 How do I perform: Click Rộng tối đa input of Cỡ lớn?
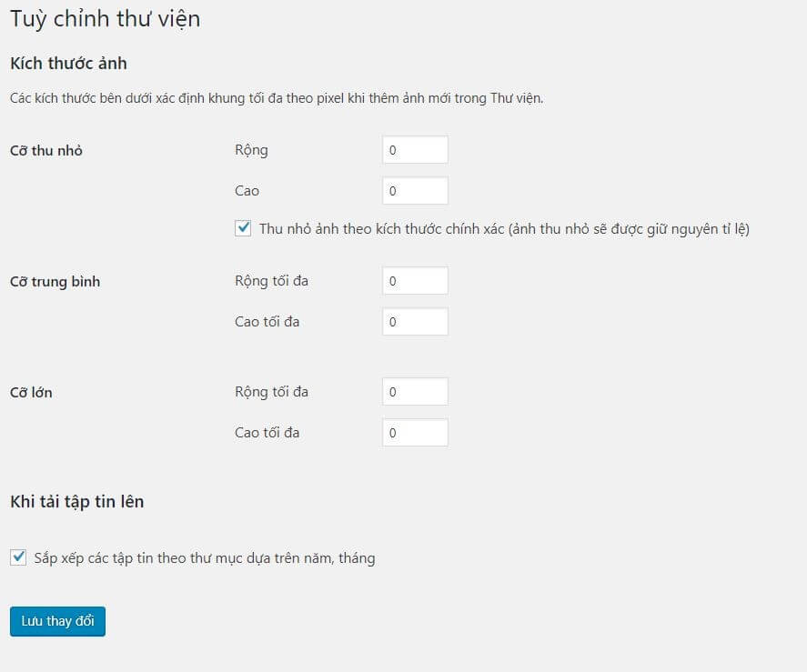(415, 392)
